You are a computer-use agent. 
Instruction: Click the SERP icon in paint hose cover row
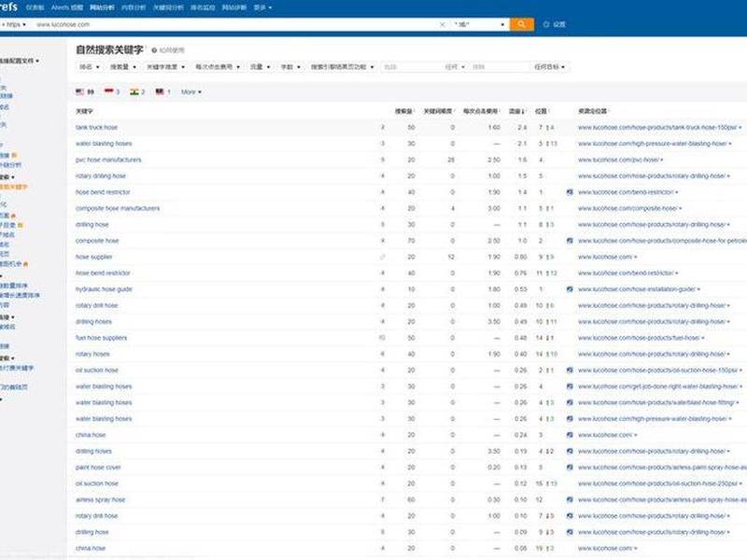[x=570, y=468]
